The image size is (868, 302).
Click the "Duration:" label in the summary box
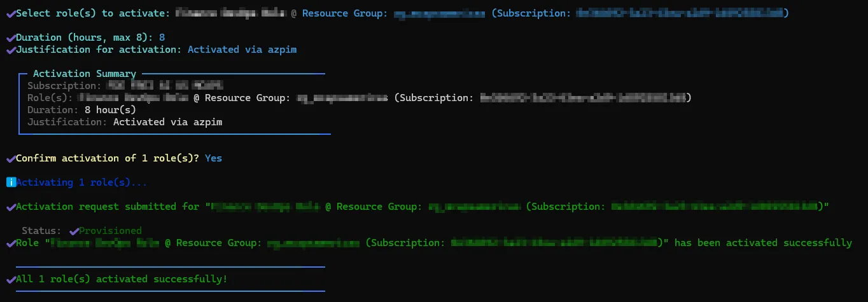[53, 110]
